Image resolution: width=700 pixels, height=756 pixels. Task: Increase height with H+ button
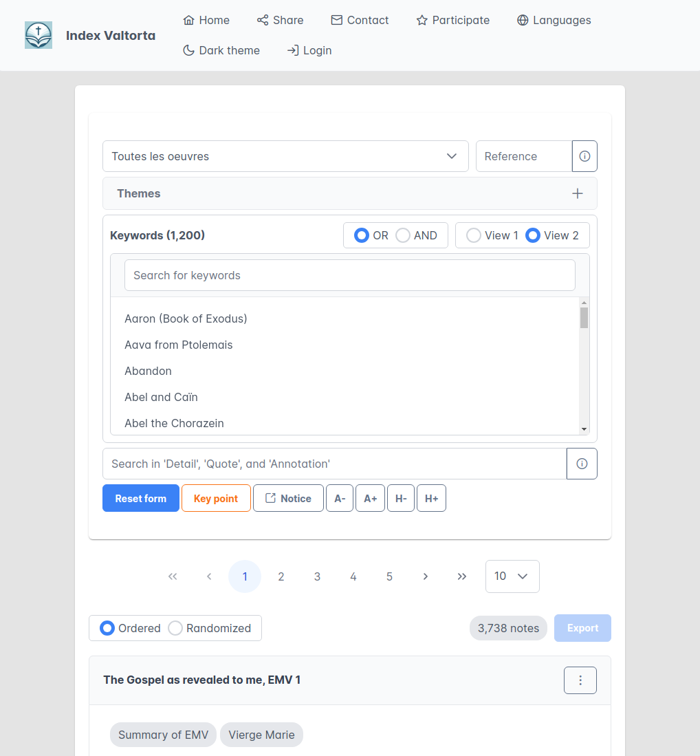pos(431,499)
